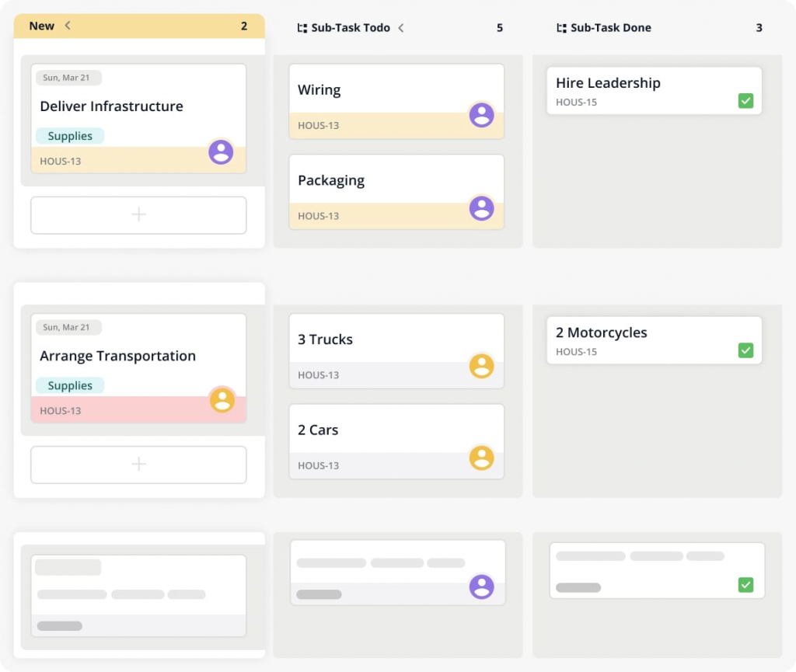Open the 2 Motorcycles card title
The width and height of the screenshot is (796, 672).
602,333
